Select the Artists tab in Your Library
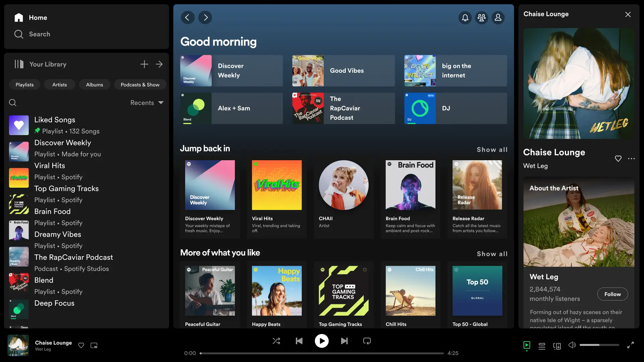Image resolution: width=644 pixels, height=362 pixels. 59,84
